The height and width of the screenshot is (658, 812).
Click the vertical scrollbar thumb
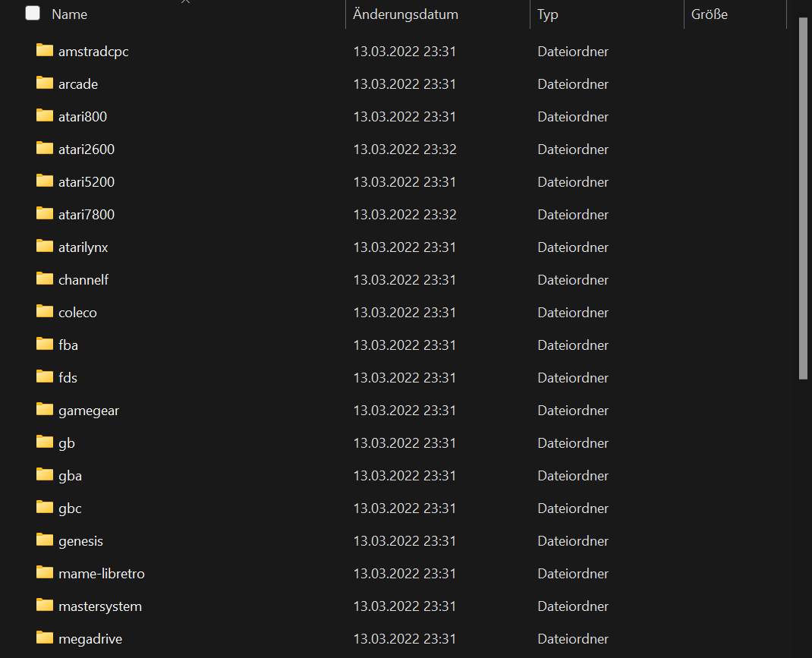click(803, 197)
